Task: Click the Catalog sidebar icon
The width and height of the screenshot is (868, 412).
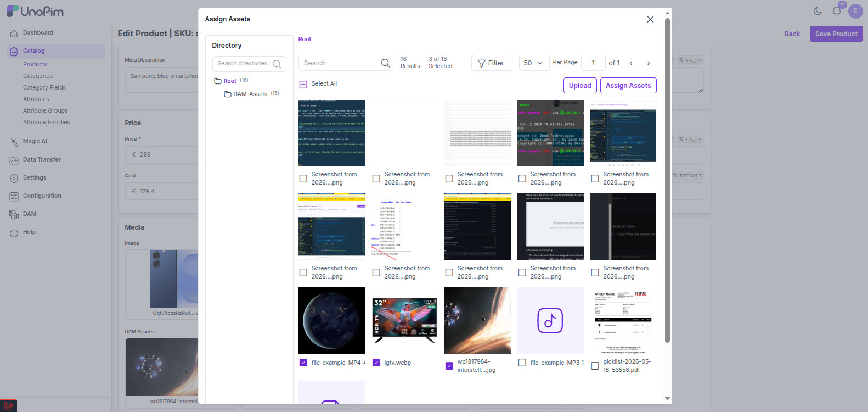Action: click(x=14, y=51)
